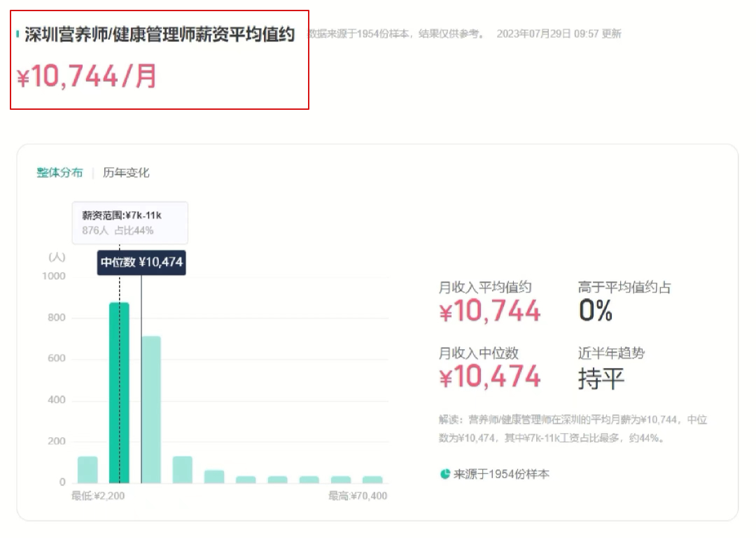The width and height of the screenshot is (756, 538).
Task: Select the ¥10,744 value under 月收入平均值约
Action: pyautogui.click(x=490, y=311)
